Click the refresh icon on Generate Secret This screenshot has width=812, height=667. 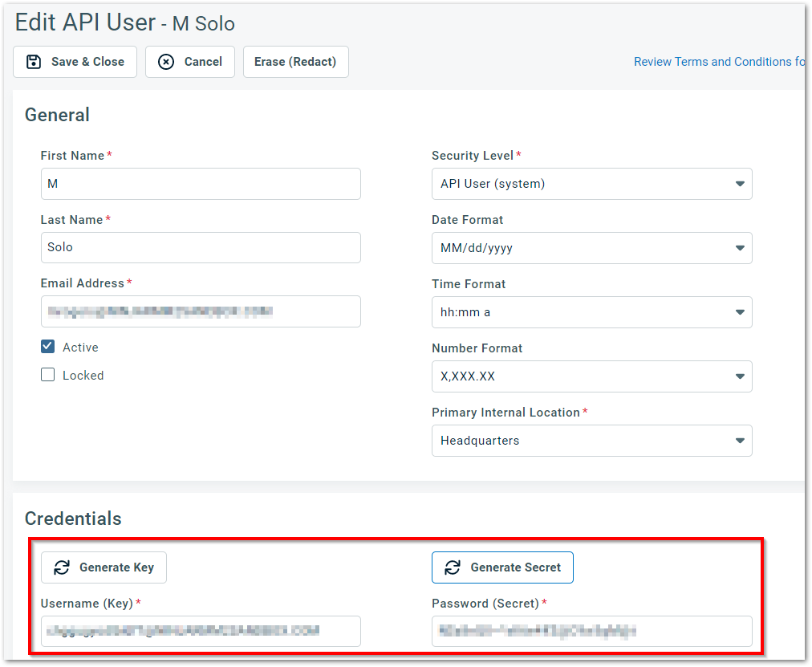click(454, 567)
